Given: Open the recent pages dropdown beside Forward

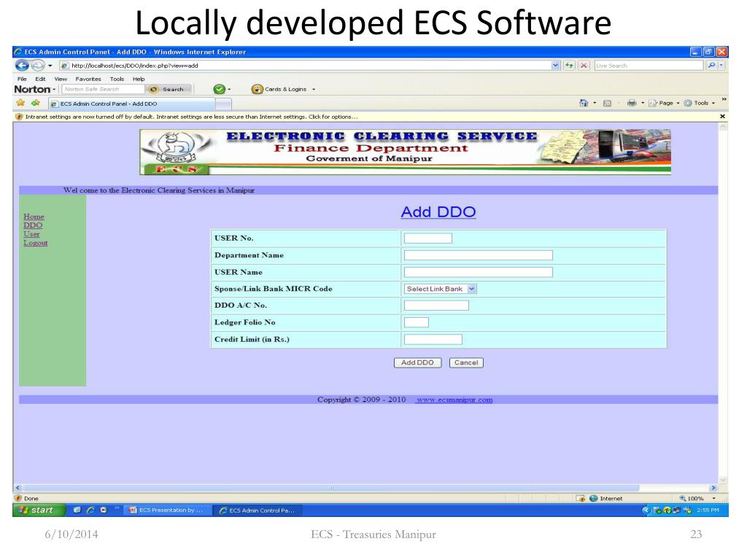Looking at the screenshot, I should [x=50, y=66].
